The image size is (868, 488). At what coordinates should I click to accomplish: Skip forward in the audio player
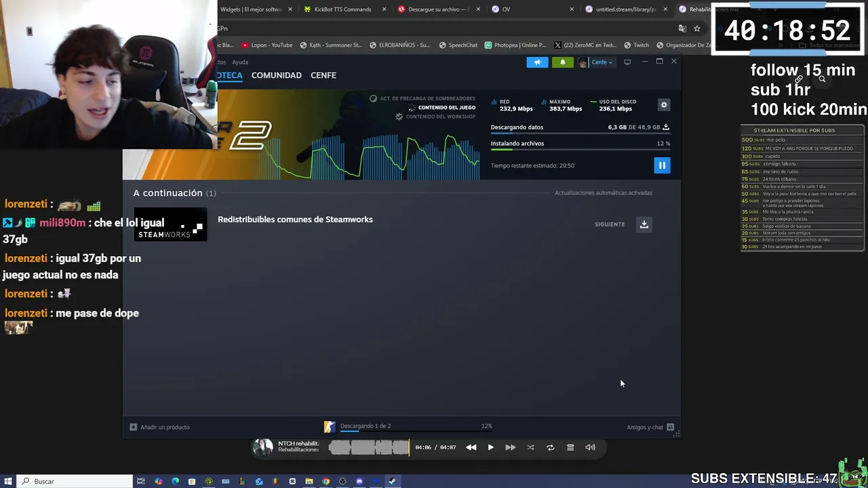tap(510, 447)
